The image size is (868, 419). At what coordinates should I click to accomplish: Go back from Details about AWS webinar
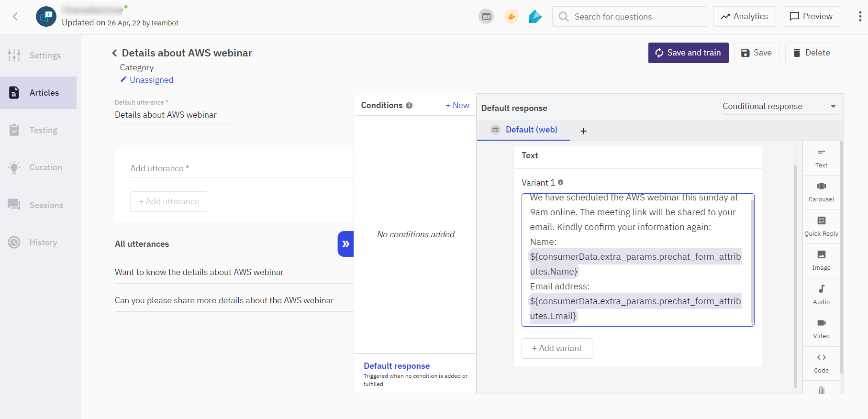114,53
